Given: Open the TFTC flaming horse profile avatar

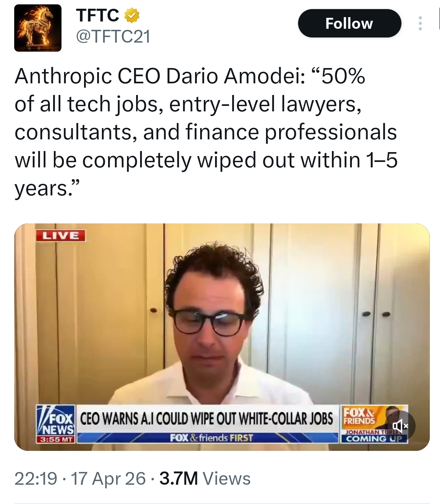Looking at the screenshot, I should pos(38,28).
